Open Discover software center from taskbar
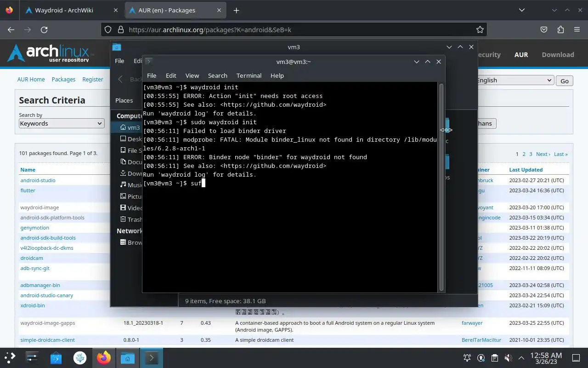This screenshot has width=588, height=368. coord(56,357)
